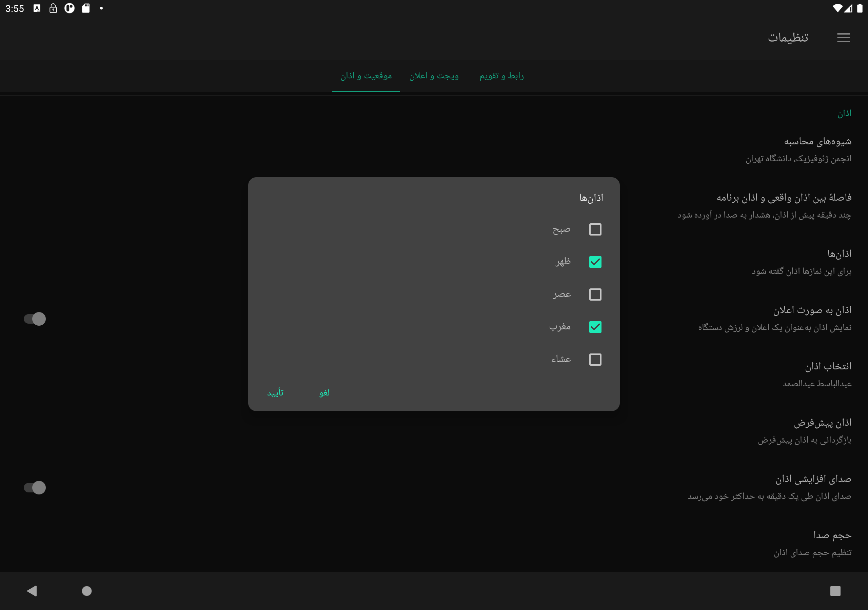This screenshot has width=868, height=610.
Task: Uncheck the مغرب (Maghrib) checkbox
Action: pos(595,327)
